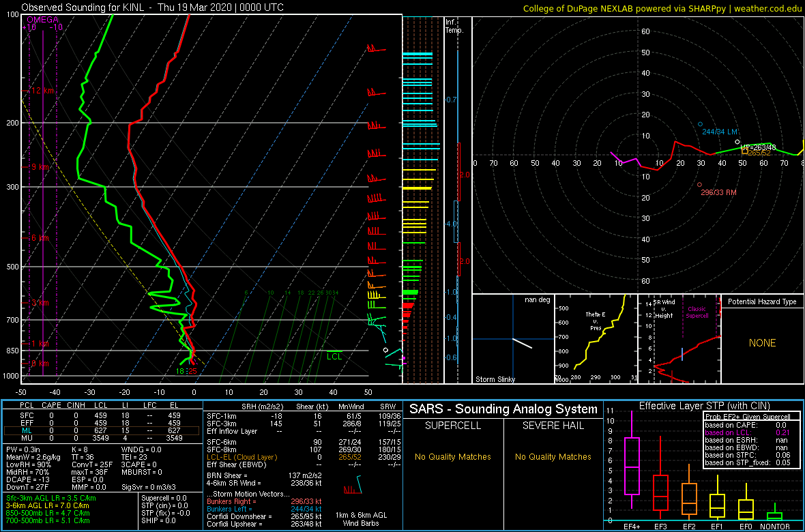Click '3-6km AGL LR = 7.0 C/km'
805x532 pixels.
48,506
